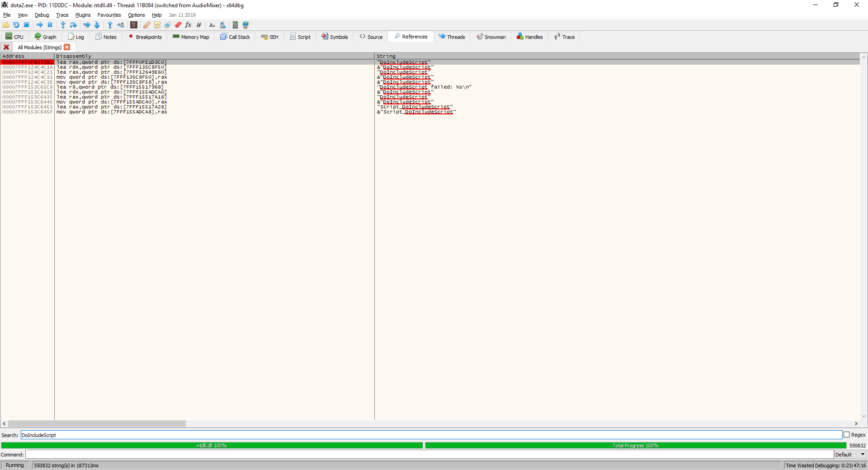Click the String column header
This screenshot has width=868, height=470.
(x=617, y=56)
